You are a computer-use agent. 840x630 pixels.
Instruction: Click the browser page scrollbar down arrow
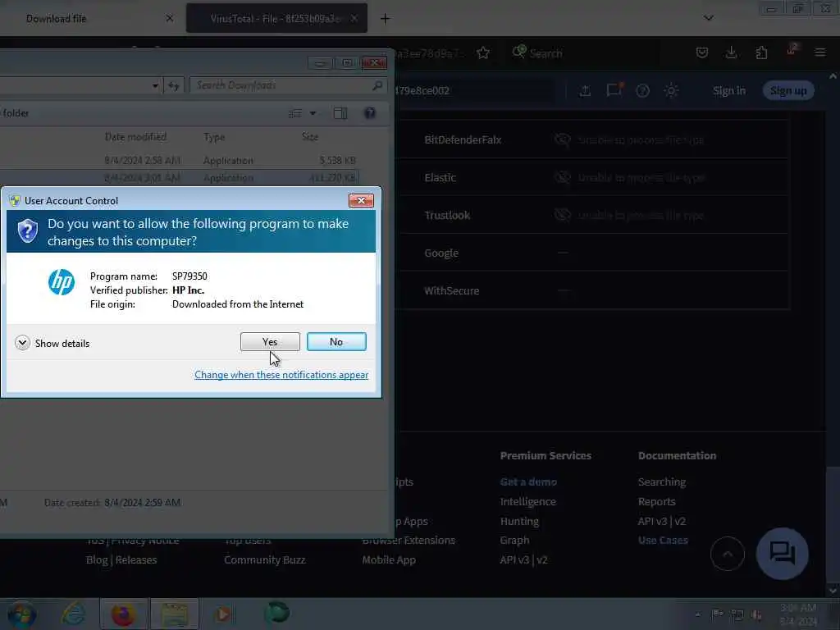click(833, 591)
